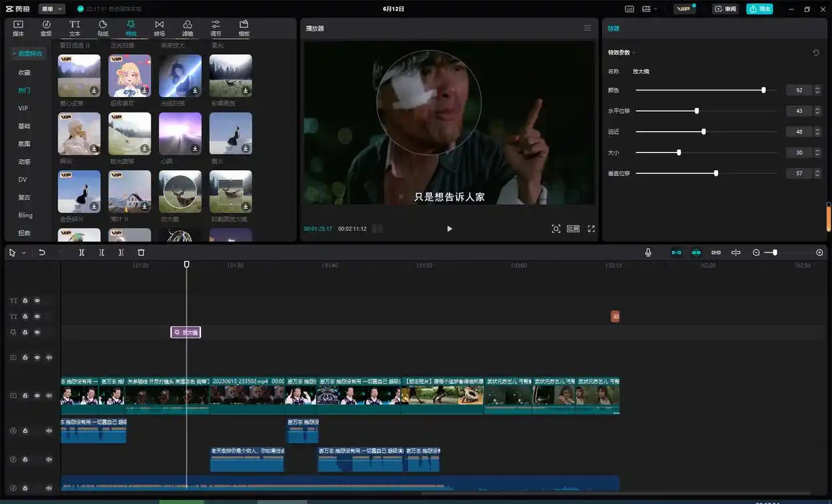Click the 导出 export button
832x504 pixels.
point(760,9)
